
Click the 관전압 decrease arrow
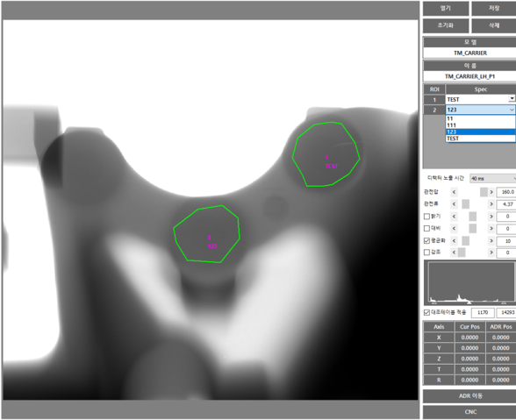coord(455,192)
